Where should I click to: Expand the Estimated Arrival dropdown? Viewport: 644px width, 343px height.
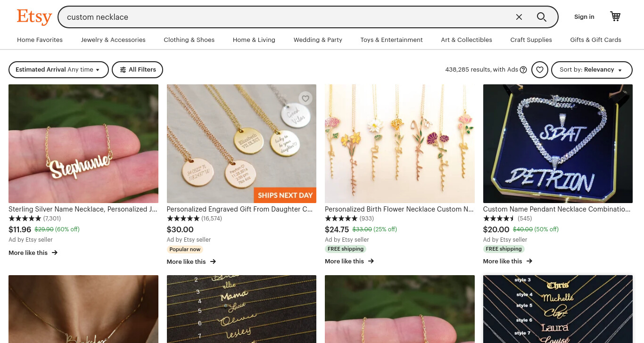click(x=58, y=70)
